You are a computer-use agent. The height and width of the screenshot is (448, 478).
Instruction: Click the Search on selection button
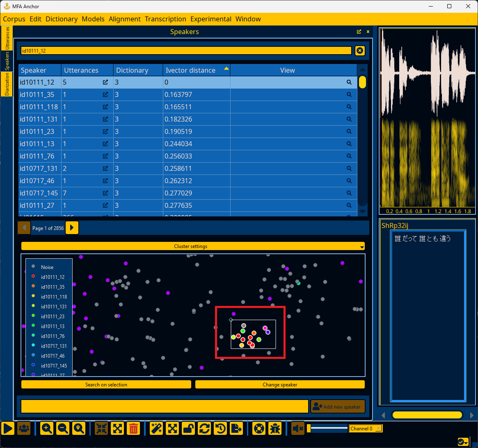[106, 384]
